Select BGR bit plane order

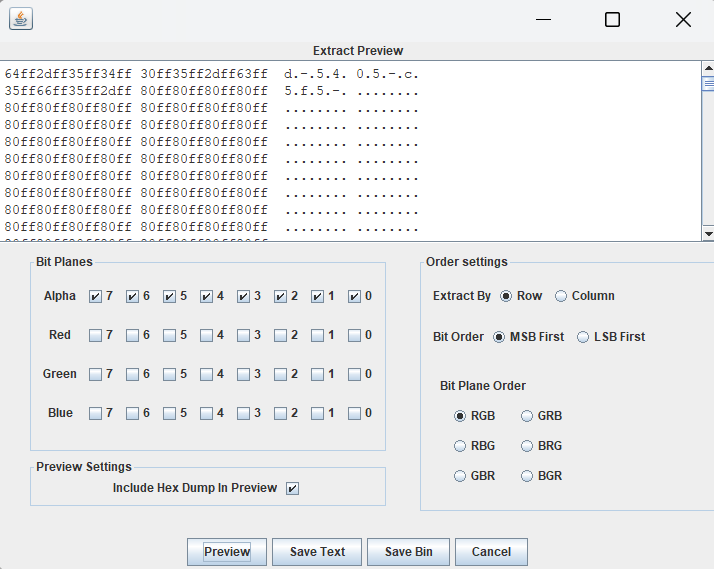[527, 476]
